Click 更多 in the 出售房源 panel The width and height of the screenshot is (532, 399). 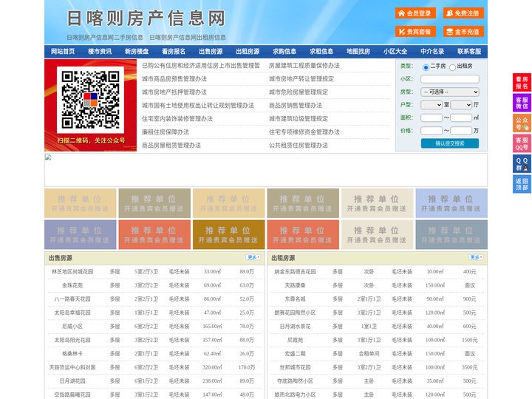[253, 258]
